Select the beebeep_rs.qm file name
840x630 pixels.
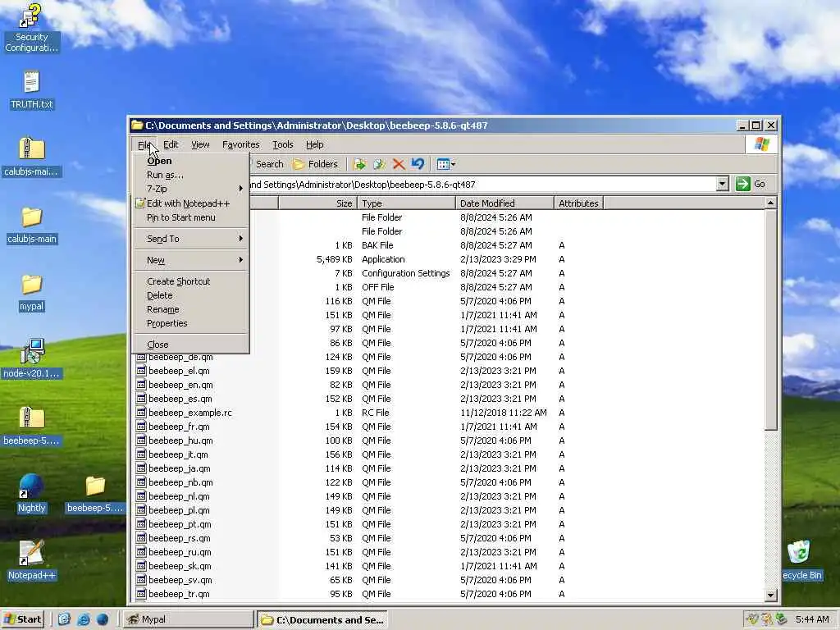tap(180, 538)
